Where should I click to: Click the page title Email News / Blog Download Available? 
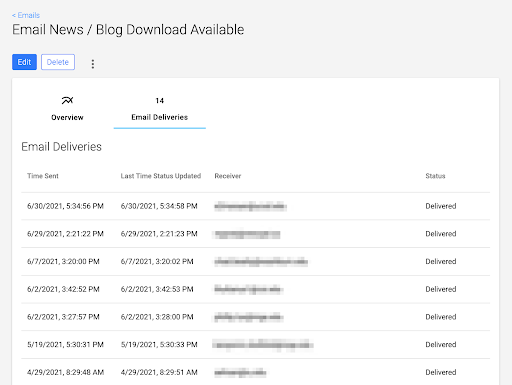[128, 30]
